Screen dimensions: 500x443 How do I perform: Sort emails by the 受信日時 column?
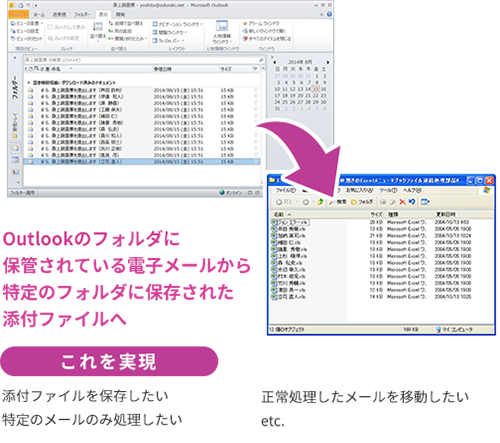(163, 69)
